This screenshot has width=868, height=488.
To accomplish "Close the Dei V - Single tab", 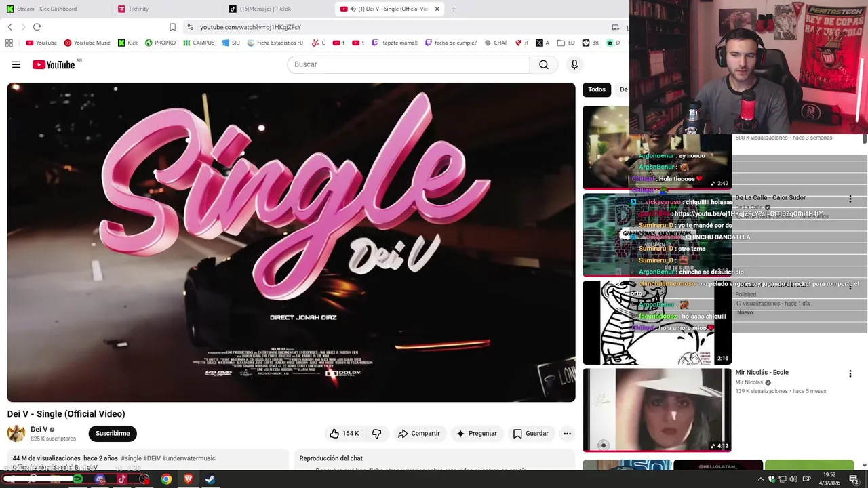I will [437, 9].
